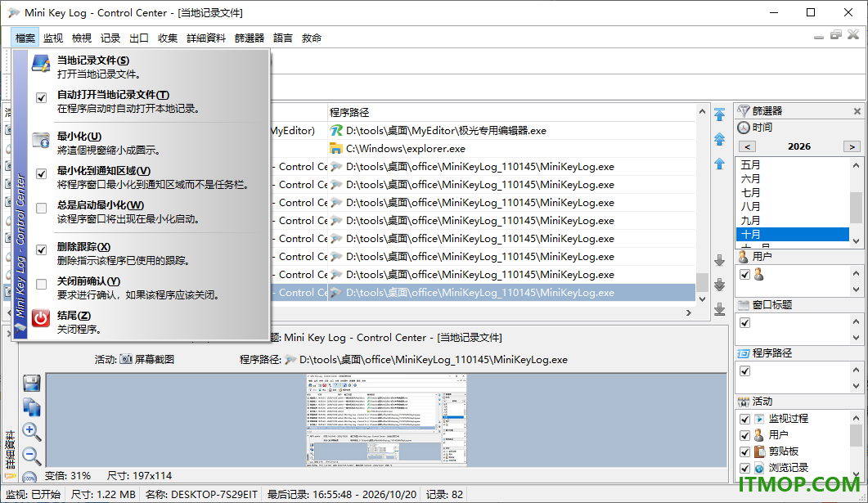Click the 程序路径 column header
868x503 pixels.
(511, 112)
